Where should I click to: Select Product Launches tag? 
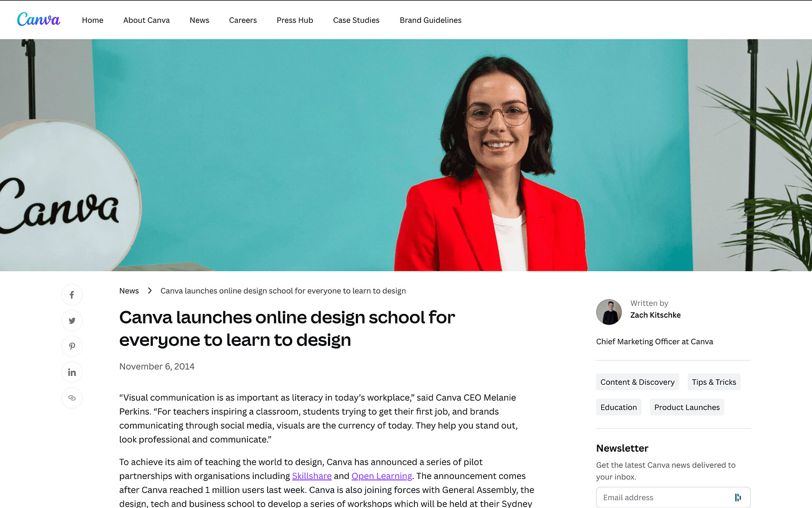pos(687,407)
